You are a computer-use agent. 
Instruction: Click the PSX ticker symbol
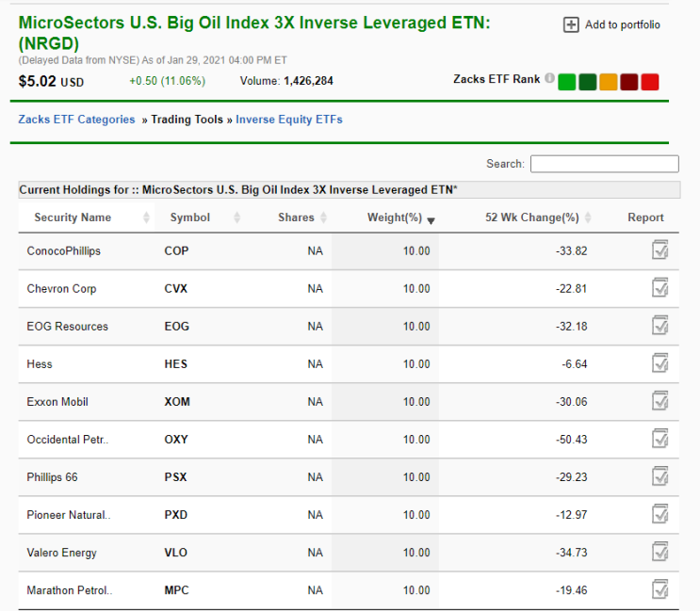175,476
